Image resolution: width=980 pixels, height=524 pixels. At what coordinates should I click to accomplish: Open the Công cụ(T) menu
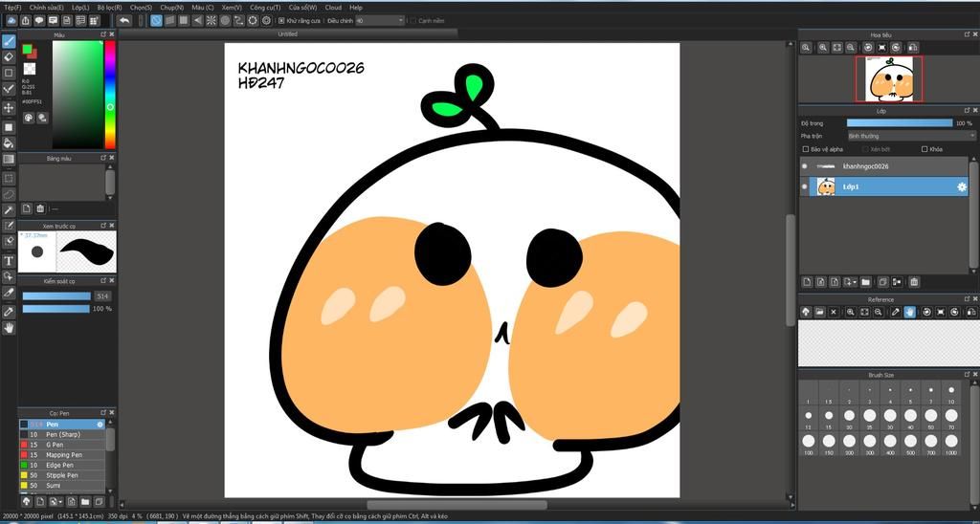265,8
